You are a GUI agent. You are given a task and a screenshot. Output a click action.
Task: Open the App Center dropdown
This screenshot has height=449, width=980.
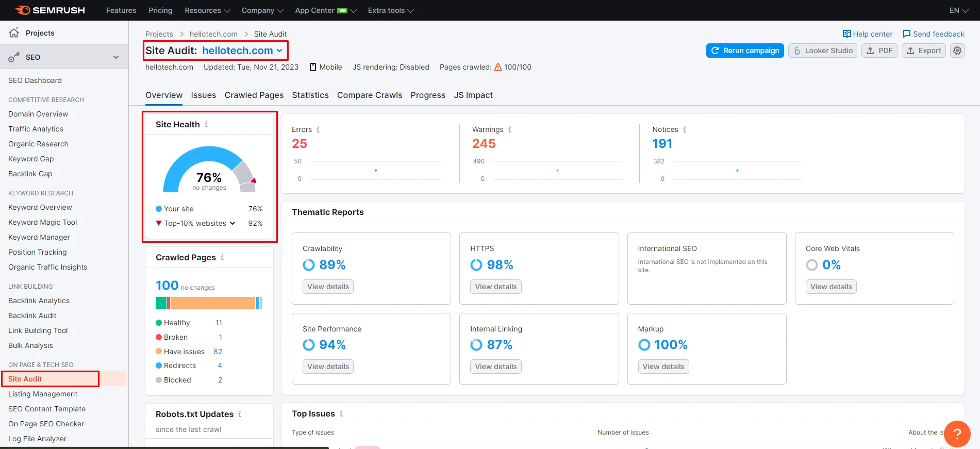[326, 10]
